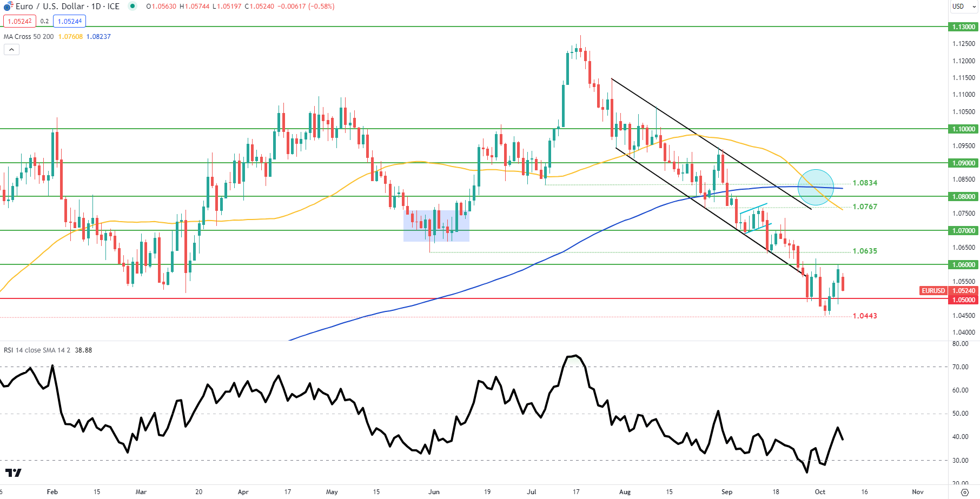Click the 200 MA value 1.08237

(98, 36)
